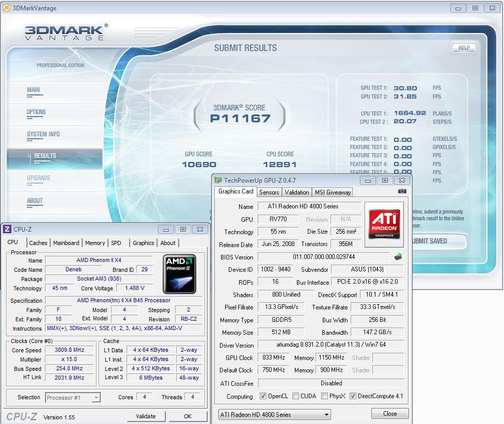
Task: Click the GPU Test 1 value 30.80
Action: pyautogui.click(x=405, y=88)
